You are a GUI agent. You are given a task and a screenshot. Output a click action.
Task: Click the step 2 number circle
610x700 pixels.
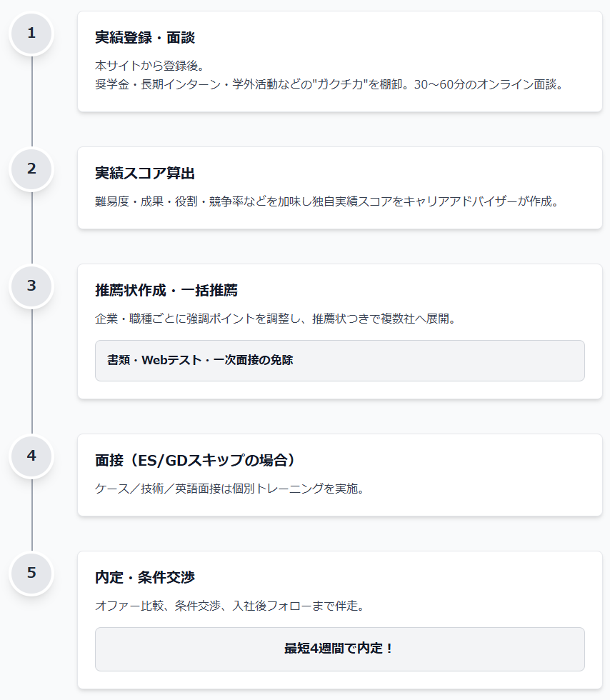pos(31,169)
